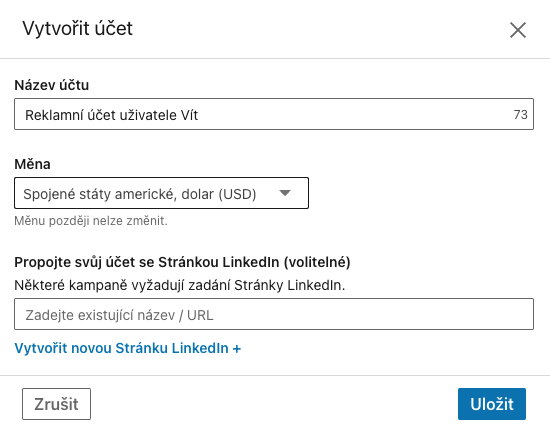Focus the Název účtu input field
Viewport: 550px width, 431px height.
pos(274,114)
